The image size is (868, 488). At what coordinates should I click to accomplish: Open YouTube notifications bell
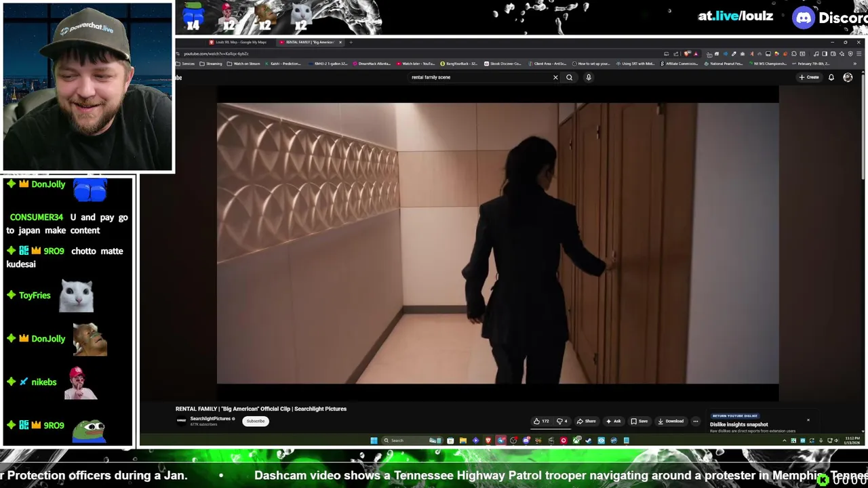coord(831,77)
